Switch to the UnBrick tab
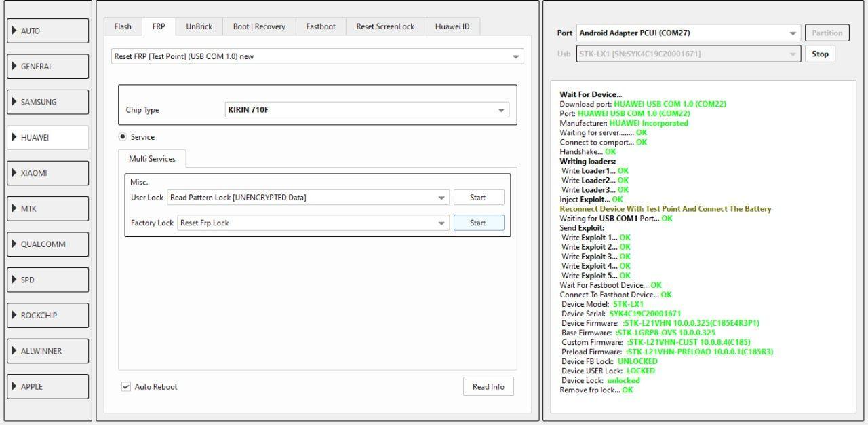The height and width of the screenshot is (425, 868). [199, 26]
